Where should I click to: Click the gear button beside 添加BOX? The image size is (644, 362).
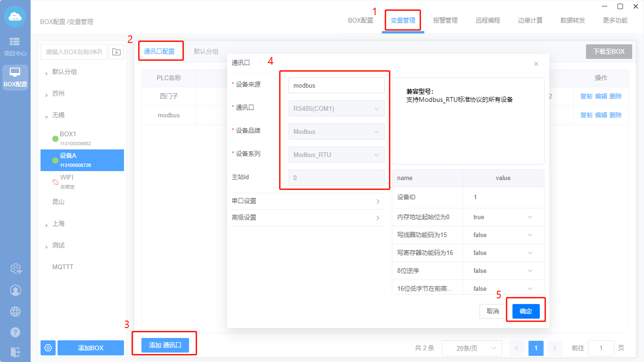48,348
